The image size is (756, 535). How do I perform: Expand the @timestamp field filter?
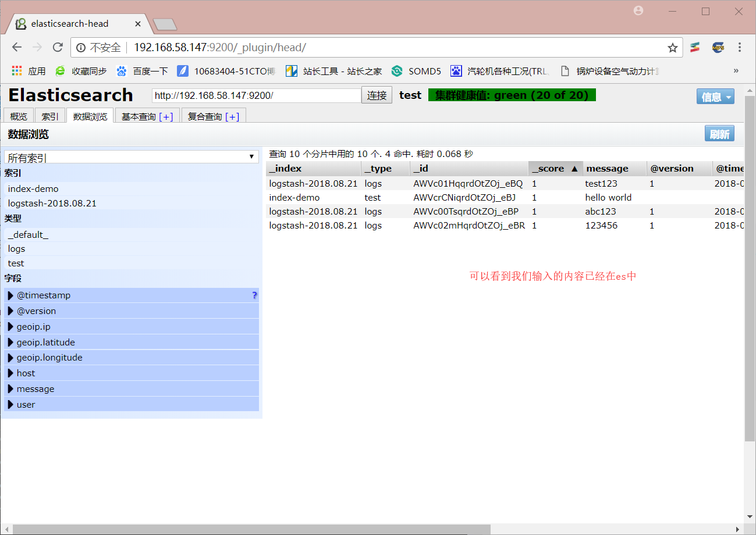pos(132,295)
